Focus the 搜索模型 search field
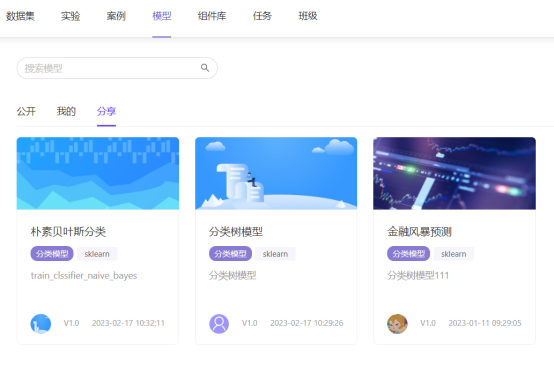The image size is (554, 366). [117, 68]
